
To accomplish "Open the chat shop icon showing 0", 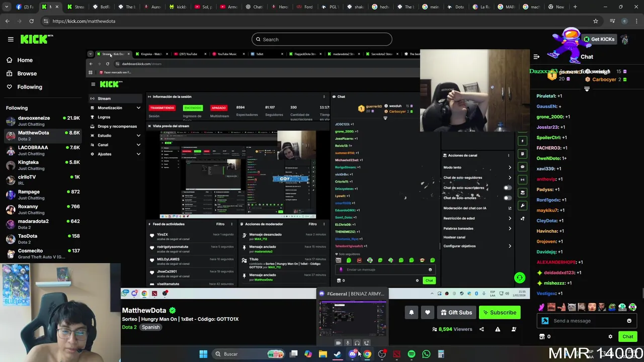I will [x=545, y=337].
